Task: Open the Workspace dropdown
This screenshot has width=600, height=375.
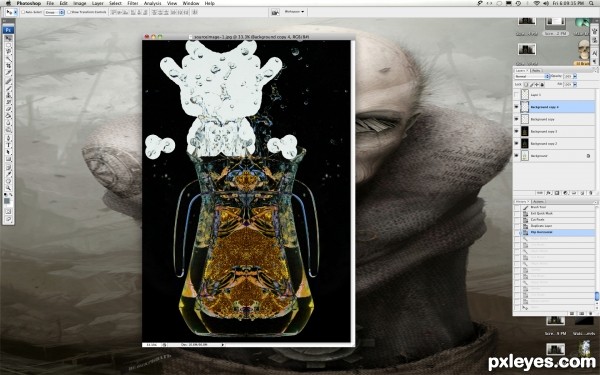Action: 294,12
